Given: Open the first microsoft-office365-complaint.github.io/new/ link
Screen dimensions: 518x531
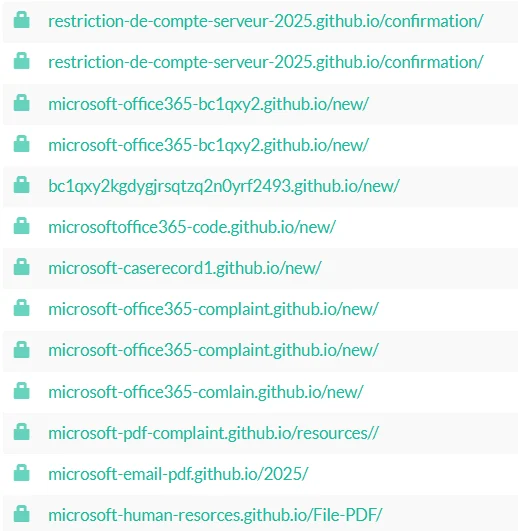Looking at the screenshot, I should pyautogui.click(x=213, y=309).
